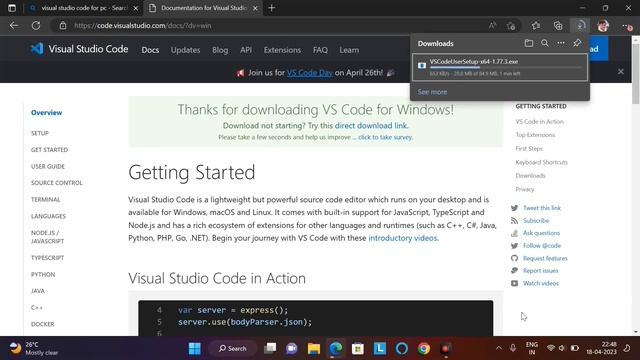Click Subscribe RSS link
The height and width of the screenshot is (360, 640).
536,220
